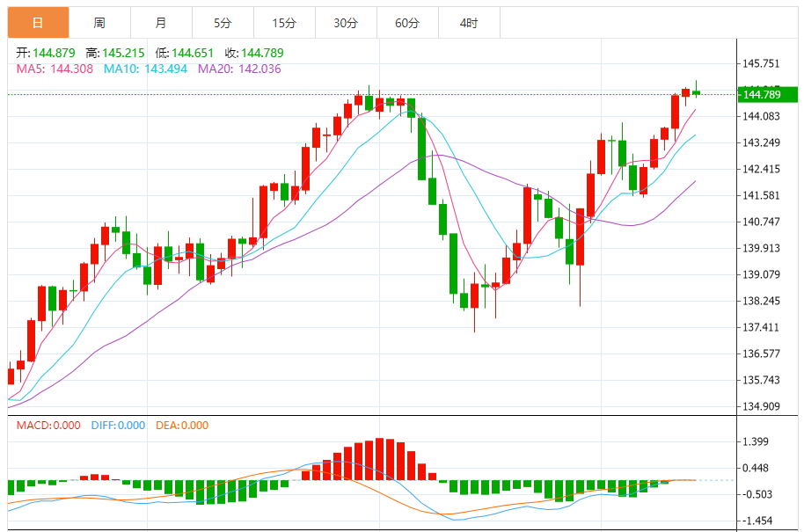Click the MA5: 144.308 indicator text

point(55,69)
